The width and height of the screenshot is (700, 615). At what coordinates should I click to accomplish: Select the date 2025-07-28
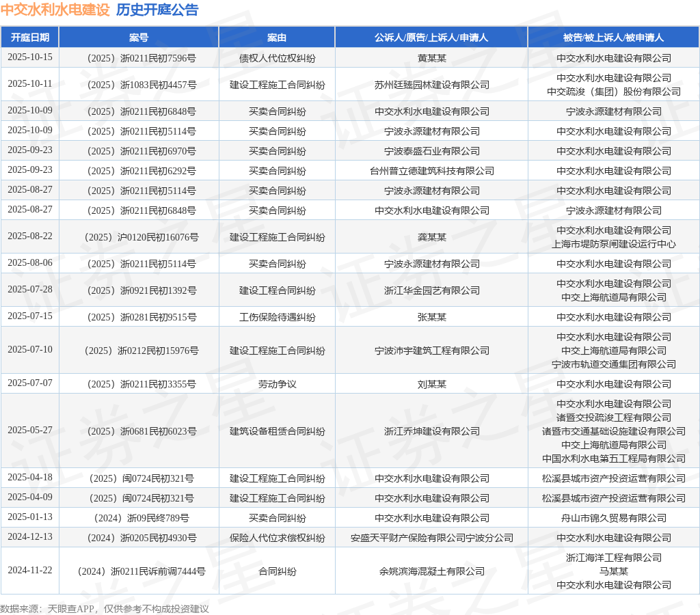tap(30, 290)
